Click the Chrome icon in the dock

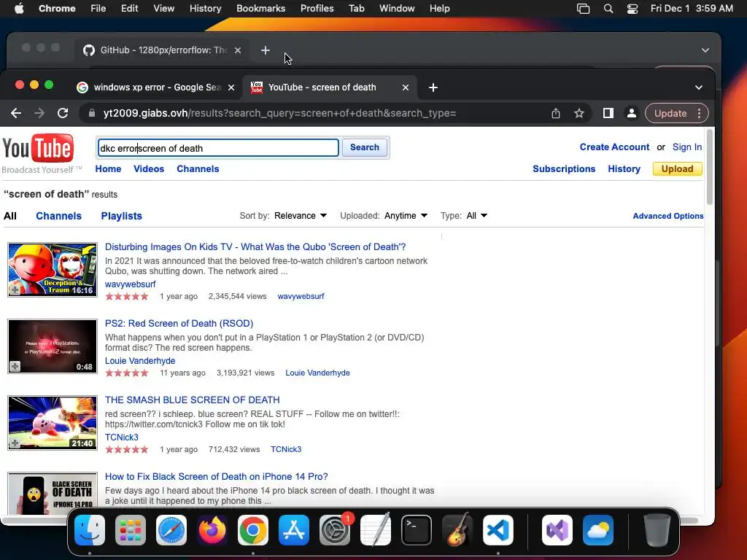253,530
